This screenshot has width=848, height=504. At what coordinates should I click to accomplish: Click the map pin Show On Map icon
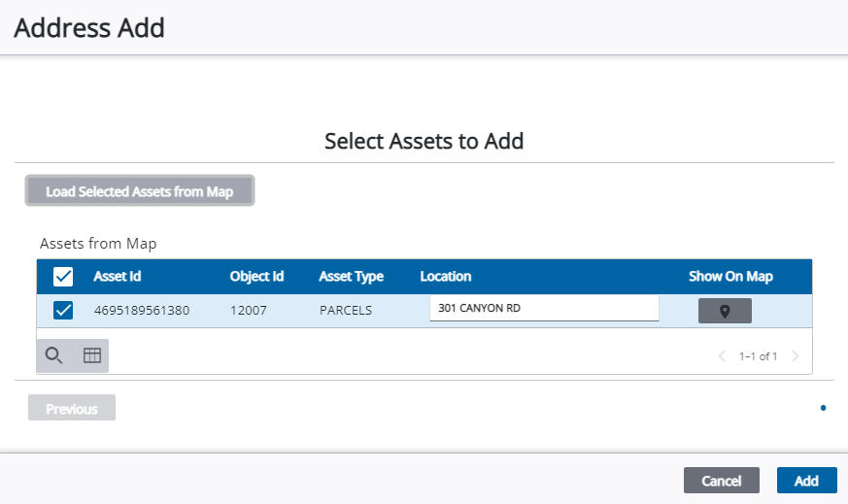coord(725,311)
